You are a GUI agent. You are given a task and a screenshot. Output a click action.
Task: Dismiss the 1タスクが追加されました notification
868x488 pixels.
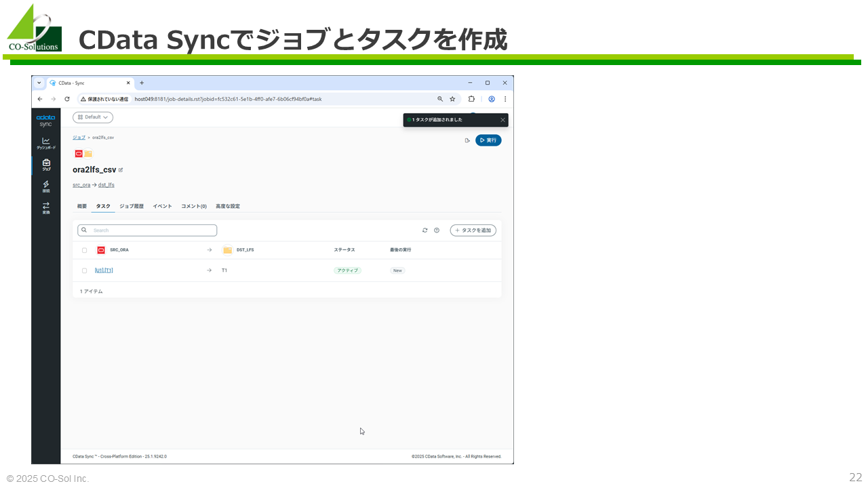click(x=502, y=120)
